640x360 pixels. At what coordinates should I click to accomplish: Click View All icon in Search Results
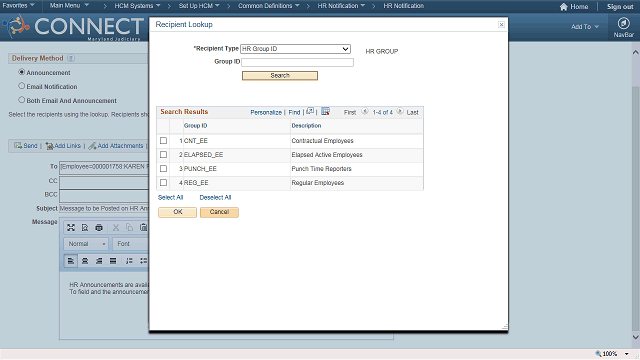pyautogui.click(x=310, y=111)
